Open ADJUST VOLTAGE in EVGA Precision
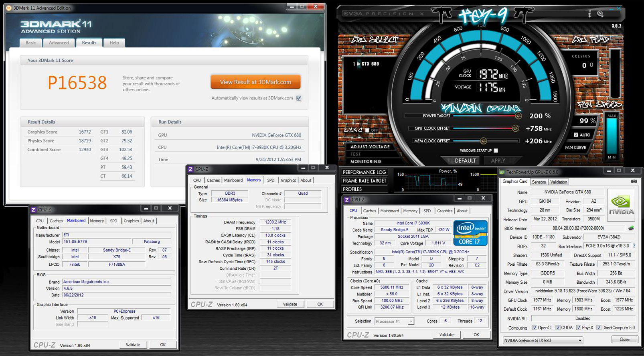The height and width of the screenshot is (356, 644). [x=370, y=147]
